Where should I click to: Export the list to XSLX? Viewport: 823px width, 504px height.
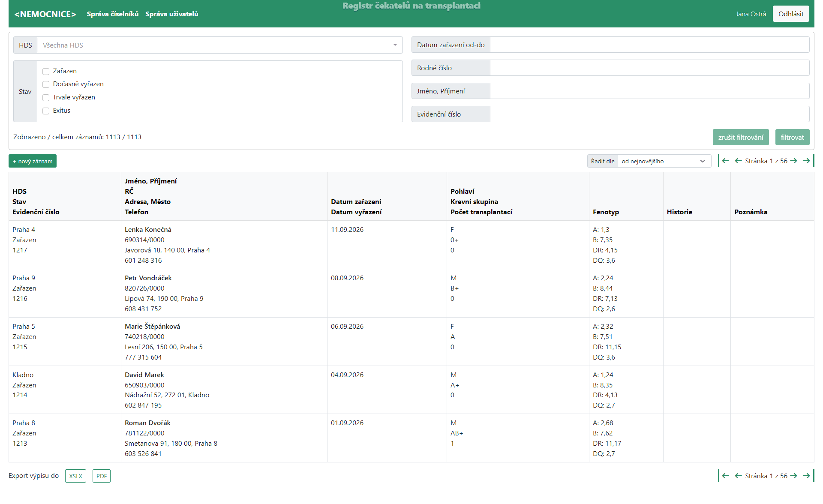click(x=75, y=476)
